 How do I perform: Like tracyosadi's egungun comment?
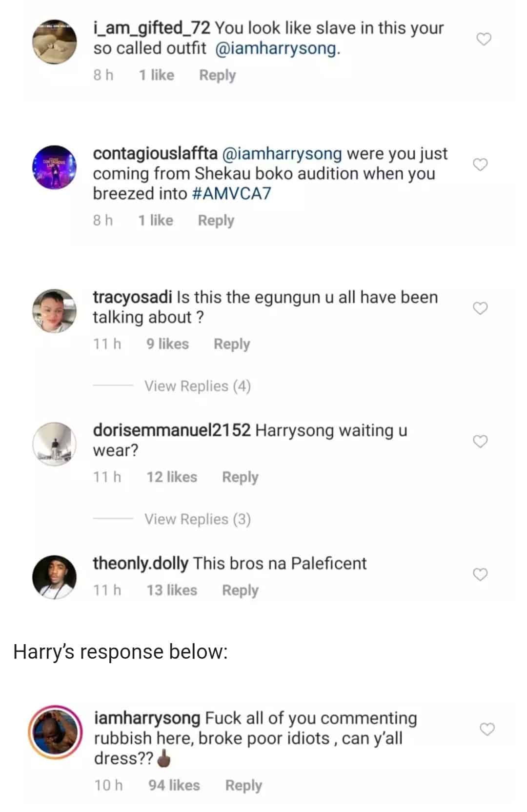pyautogui.click(x=481, y=308)
